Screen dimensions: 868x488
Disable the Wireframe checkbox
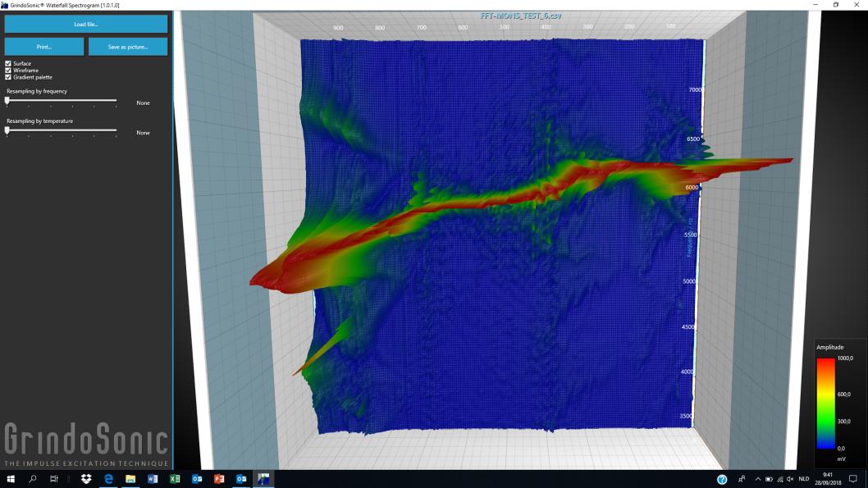[8, 71]
